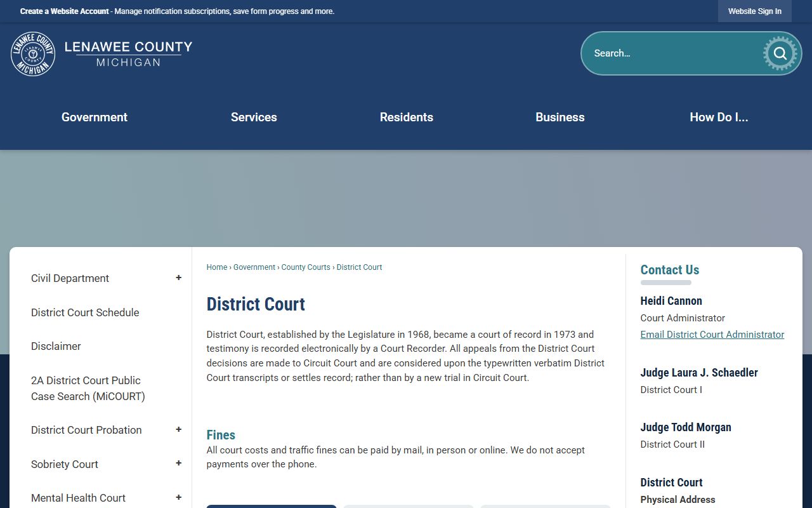The width and height of the screenshot is (812, 508).
Task: Open Disclaimer sidebar link
Action: pos(56,346)
